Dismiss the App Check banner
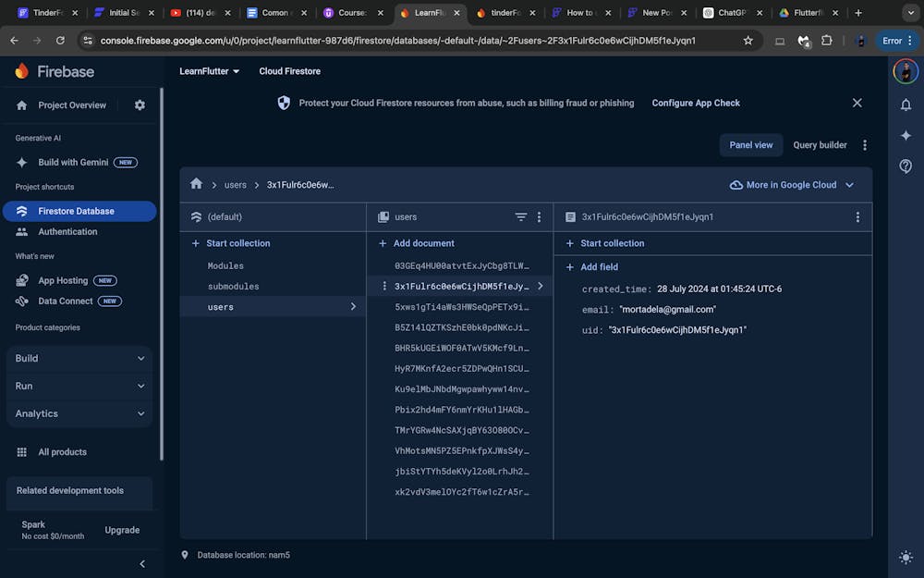Screen dimensions: 924x578 pyautogui.click(x=857, y=103)
